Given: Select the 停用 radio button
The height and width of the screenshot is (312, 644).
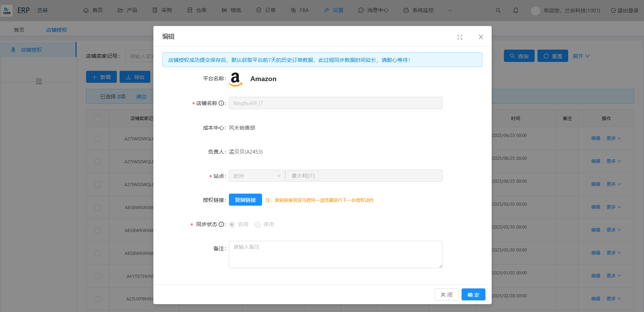Looking at the screenshot, I should click(258, 225).
